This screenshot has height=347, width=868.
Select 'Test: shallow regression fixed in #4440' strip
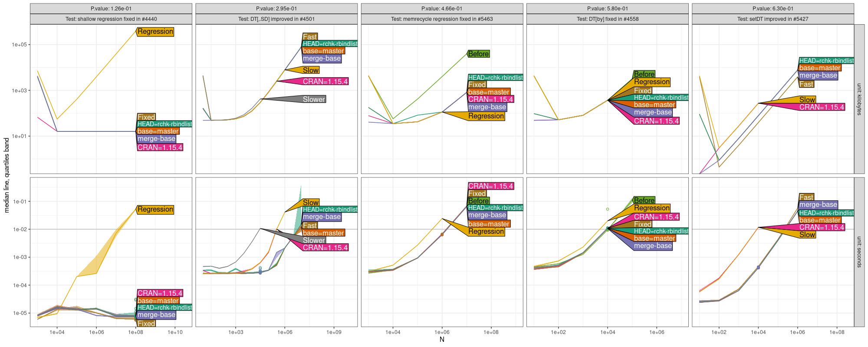(x=111, y=19)
